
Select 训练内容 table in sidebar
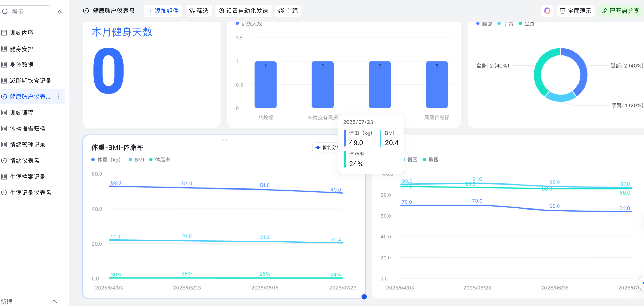click(x=22, y=33)
